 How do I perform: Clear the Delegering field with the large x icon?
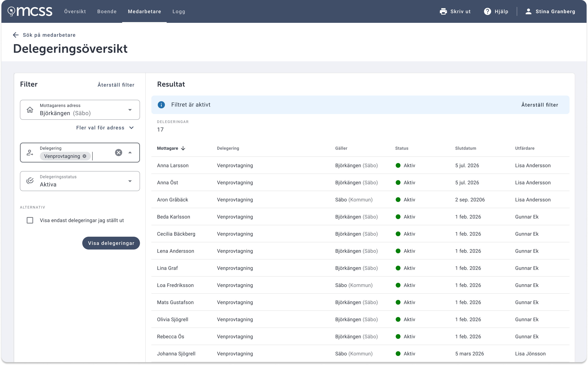point(118,153)
